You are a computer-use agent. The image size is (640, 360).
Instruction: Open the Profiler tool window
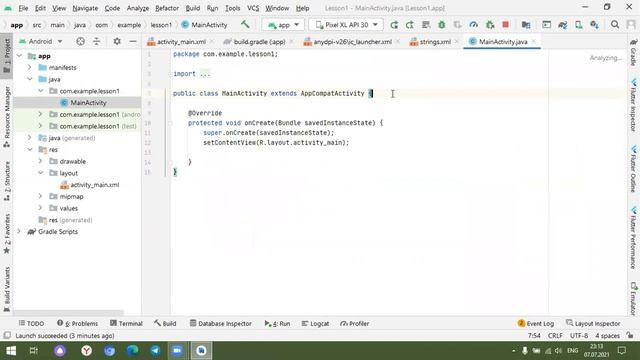tap(355, 323)
